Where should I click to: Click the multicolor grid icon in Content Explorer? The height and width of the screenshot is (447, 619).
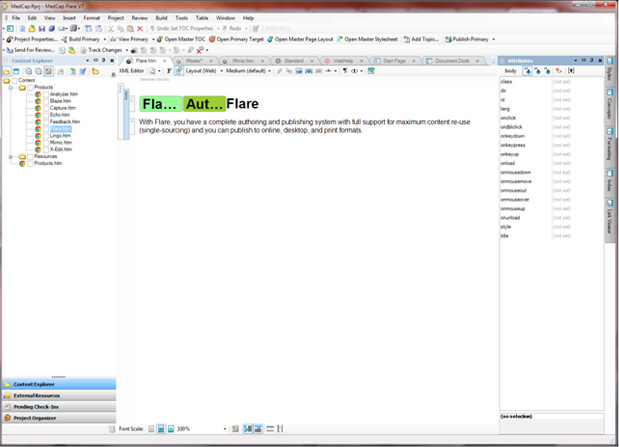(x=48, y=71)
